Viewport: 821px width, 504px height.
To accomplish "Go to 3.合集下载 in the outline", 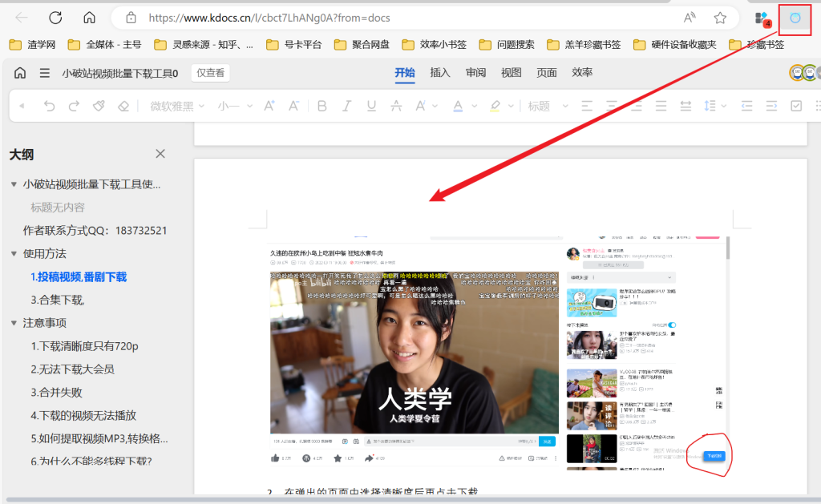I will 58,300.
